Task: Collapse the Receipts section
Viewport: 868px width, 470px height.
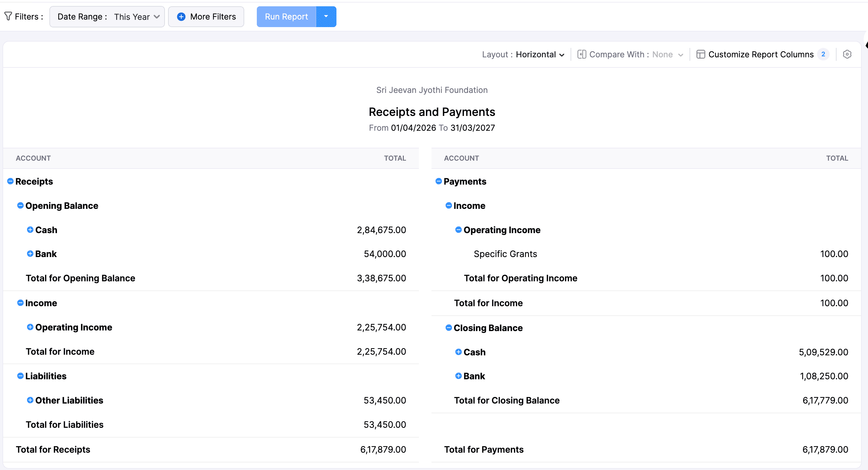Action: (x=10, y=181)
